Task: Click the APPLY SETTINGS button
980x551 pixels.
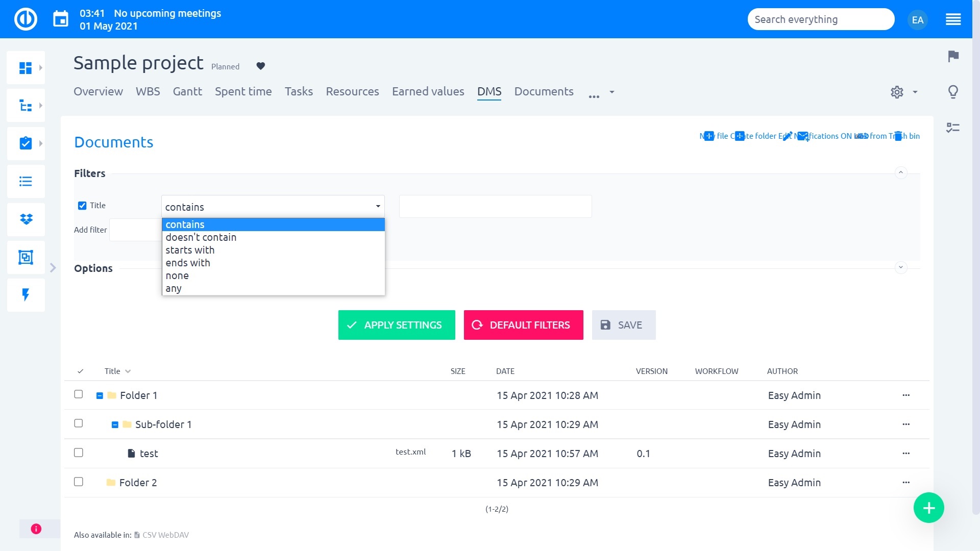Action: pos(397,325)
